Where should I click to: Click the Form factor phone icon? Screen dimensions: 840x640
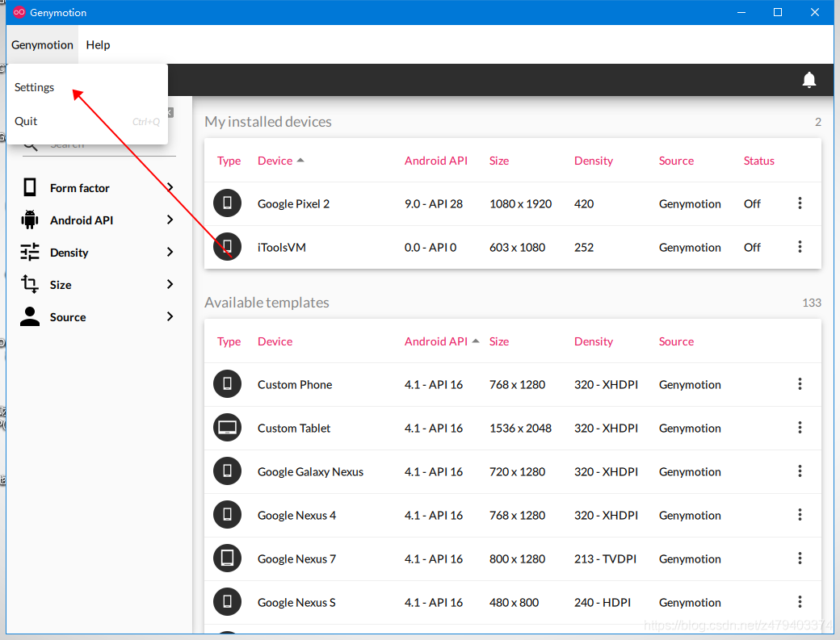30,188
